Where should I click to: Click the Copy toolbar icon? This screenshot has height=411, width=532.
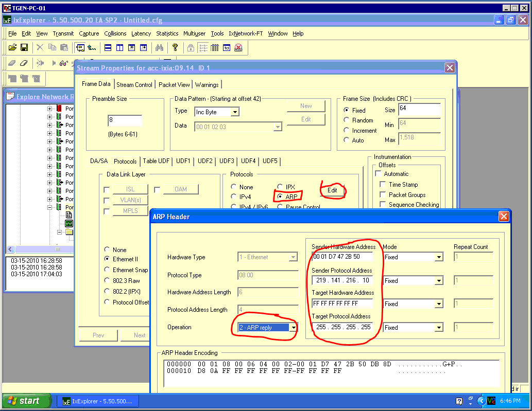coord(52,47)
